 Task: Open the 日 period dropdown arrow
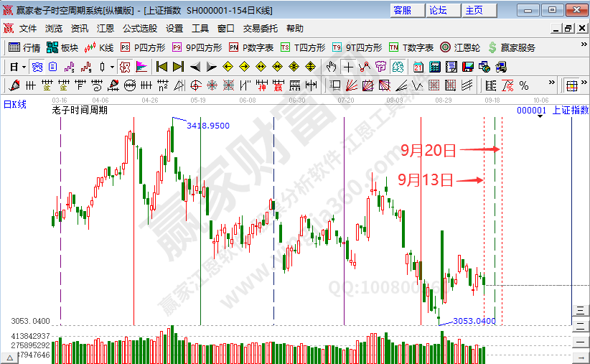[x=24, y=67]
